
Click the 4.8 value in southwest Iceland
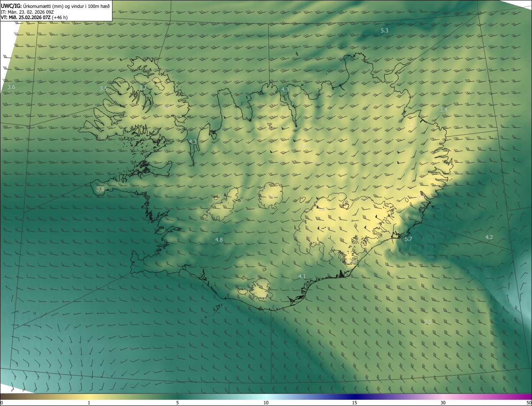219,240
